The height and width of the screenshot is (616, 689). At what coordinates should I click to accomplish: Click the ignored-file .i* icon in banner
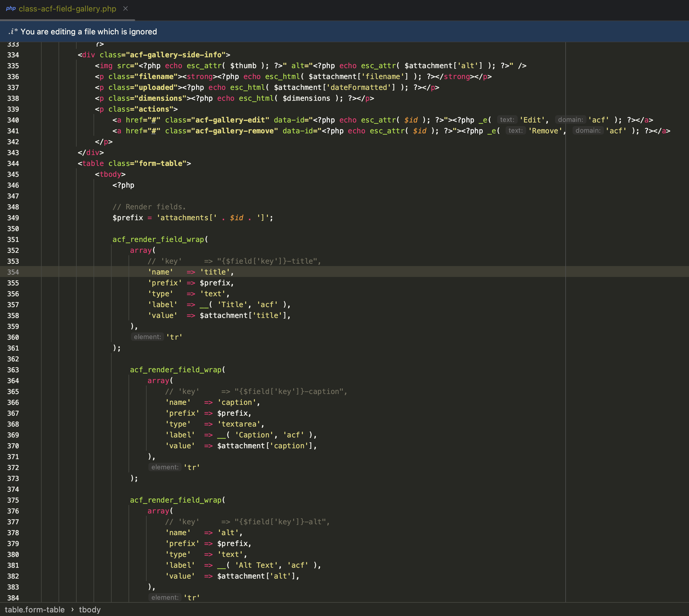(x=13, y=31)
